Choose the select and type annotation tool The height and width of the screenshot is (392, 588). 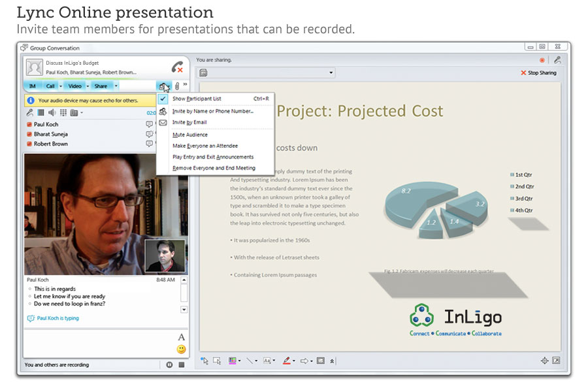pos(217,361)
